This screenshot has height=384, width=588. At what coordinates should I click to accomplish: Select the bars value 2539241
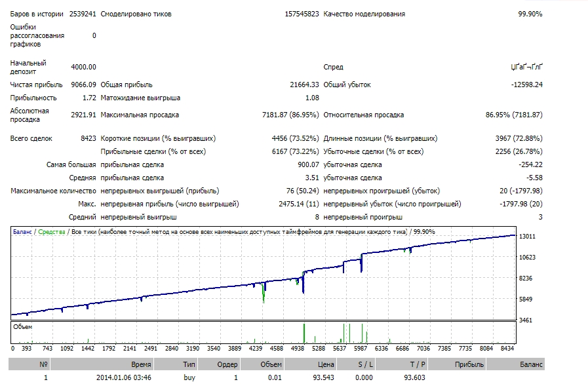[83, 14]
